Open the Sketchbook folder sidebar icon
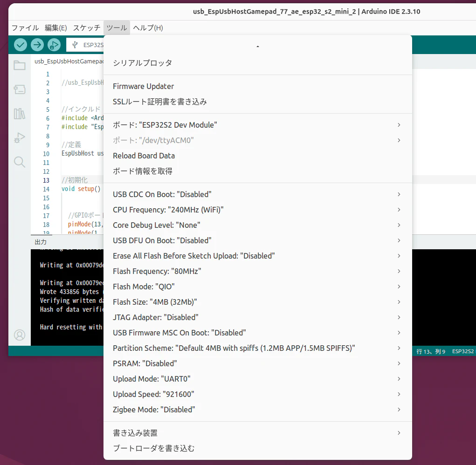This screenshot has width=476, height=465. click(20, 65)
